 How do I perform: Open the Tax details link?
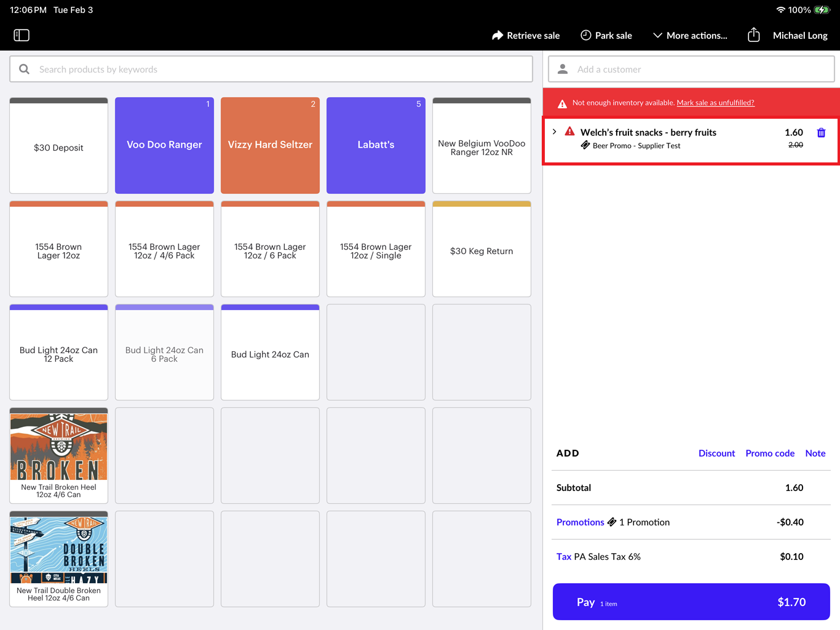click(x=564, y=556)
